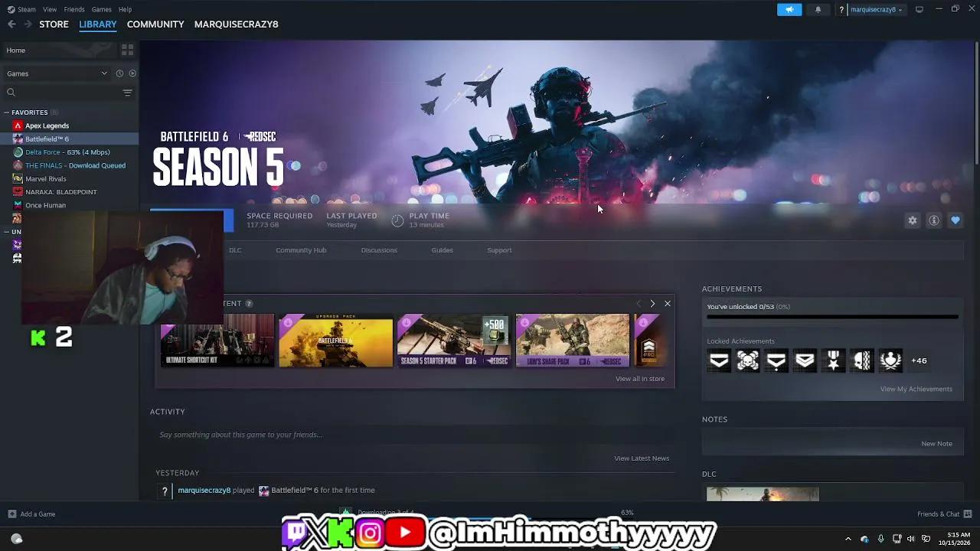Select Apex Legends in the library list
980x551 pixels.
click(47, 126)
